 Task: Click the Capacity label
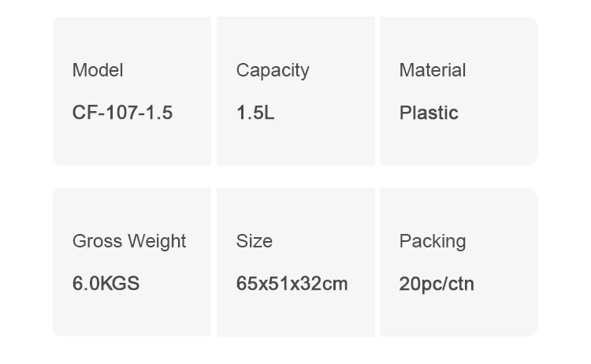[x=273, y=70]
